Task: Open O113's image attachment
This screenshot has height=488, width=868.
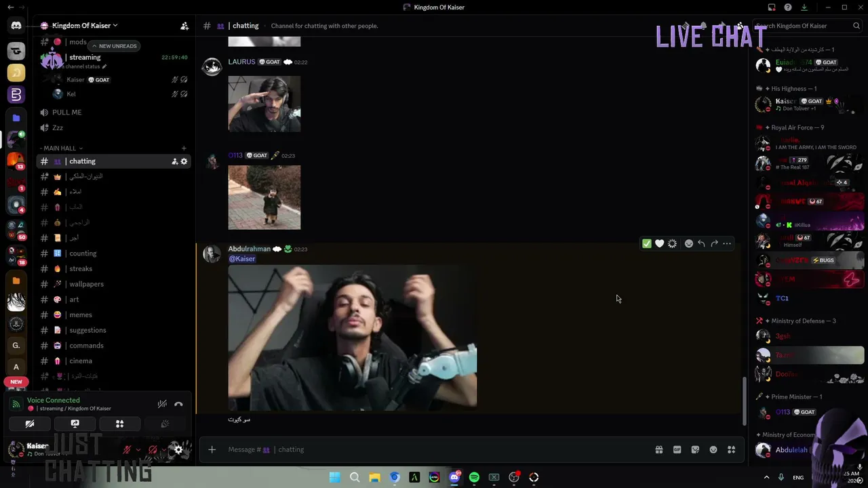Action: coord(264,198)
